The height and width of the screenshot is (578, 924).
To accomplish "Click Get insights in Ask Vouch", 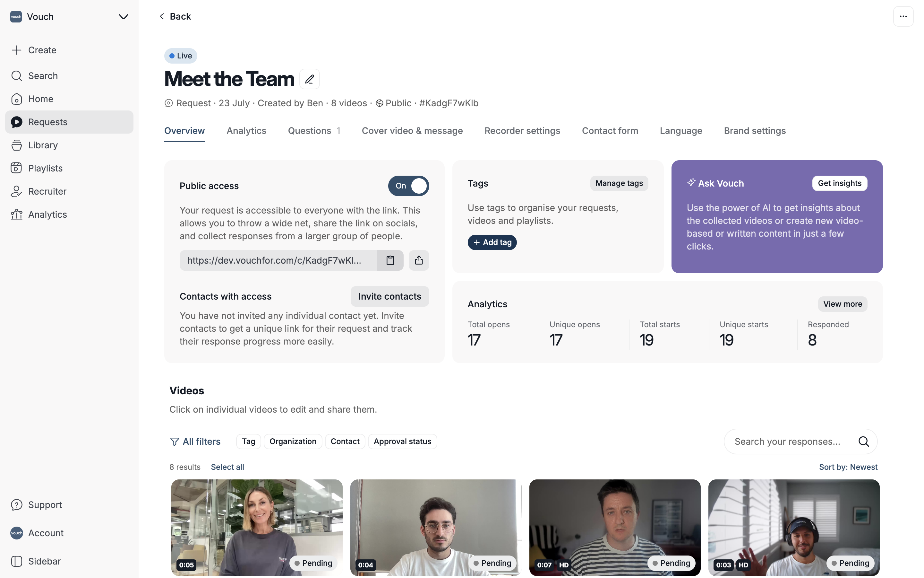I will tap(840, 183).
